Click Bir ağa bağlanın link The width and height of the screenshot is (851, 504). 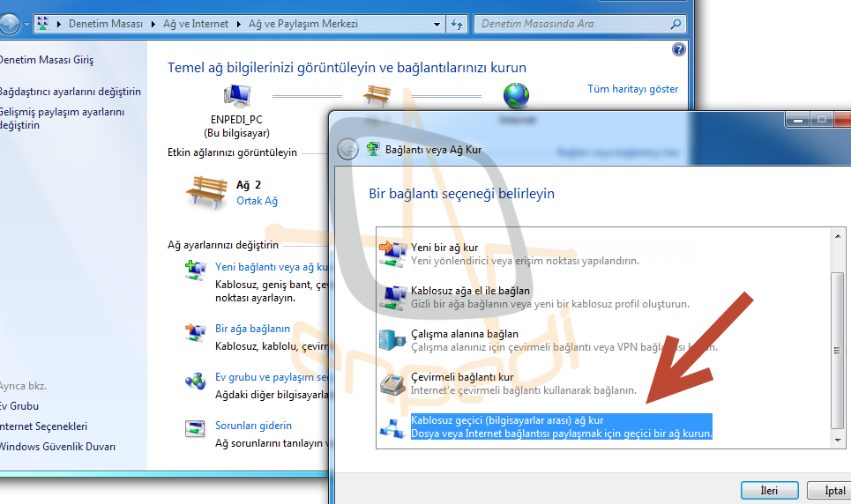(252, 329)
